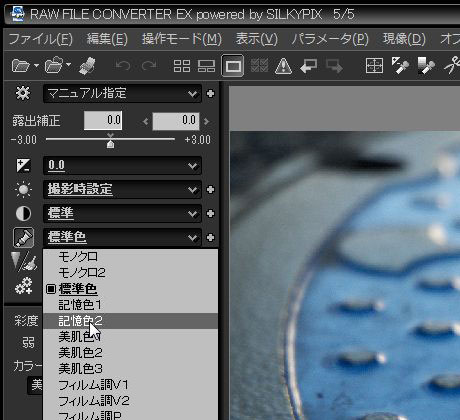Open folder using the second folder icon
Viewport: 460px width, 420px height.
(x=54, y=65)
